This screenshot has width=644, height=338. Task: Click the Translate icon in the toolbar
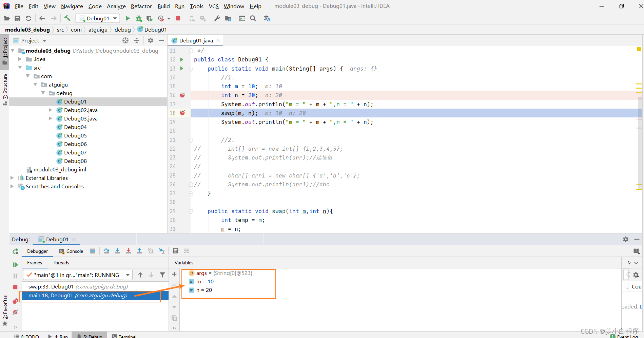point(267,18)
